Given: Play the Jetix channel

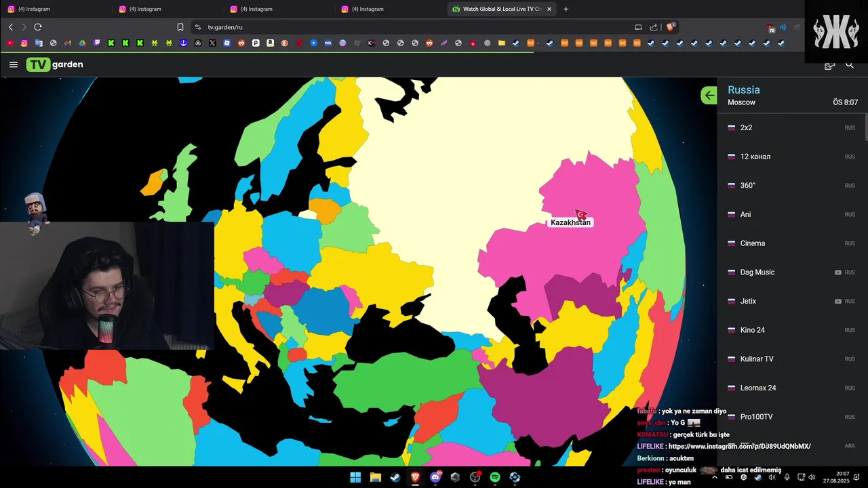Looking at the screenshot, I should click(791, 301).
